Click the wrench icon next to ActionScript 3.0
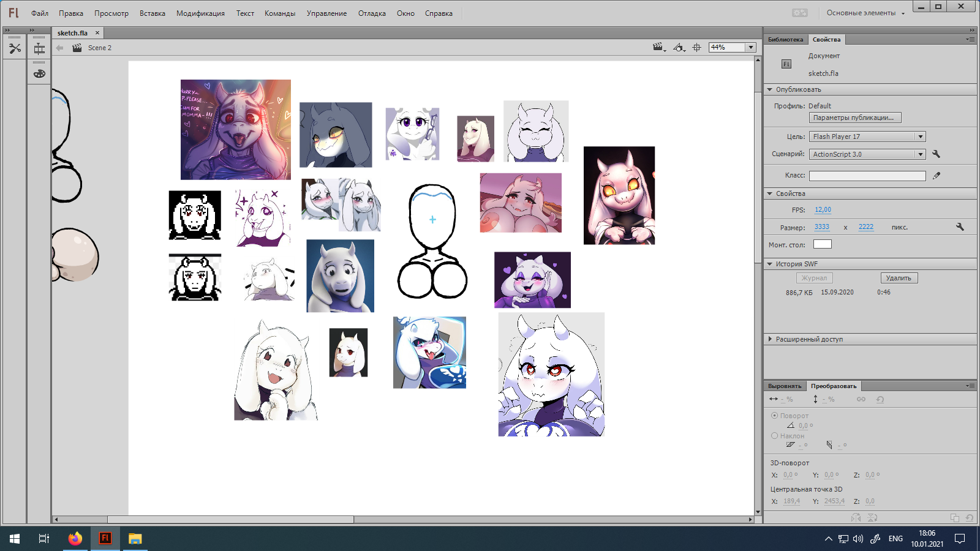980x551 pixels. pos(936,154)
